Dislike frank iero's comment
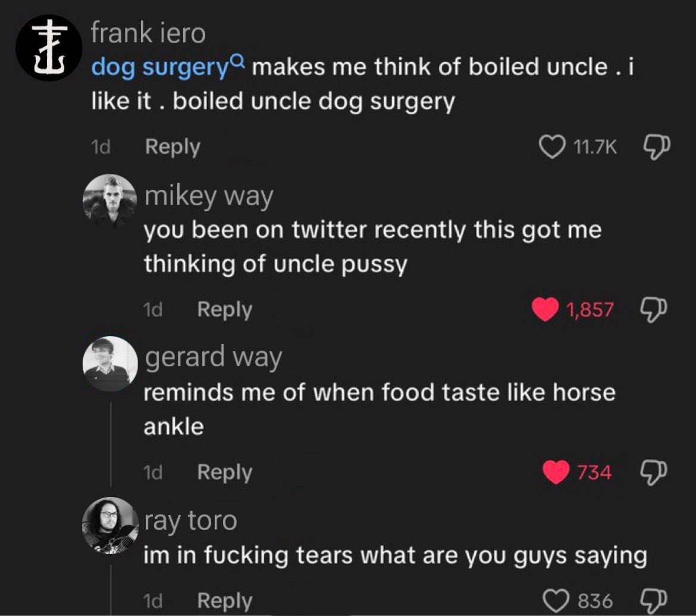 click(657, 148)
